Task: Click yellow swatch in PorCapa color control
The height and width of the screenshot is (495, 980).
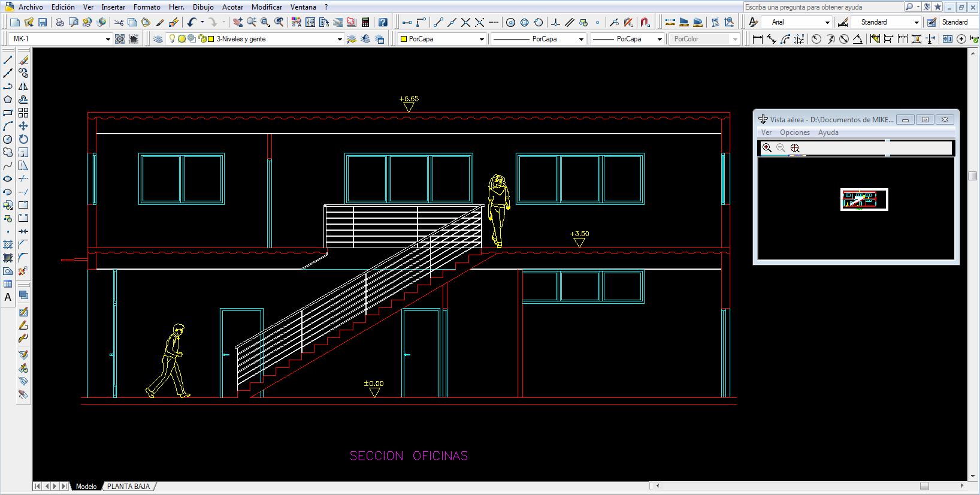Action: pyautogui.click(x=404, y=39)
